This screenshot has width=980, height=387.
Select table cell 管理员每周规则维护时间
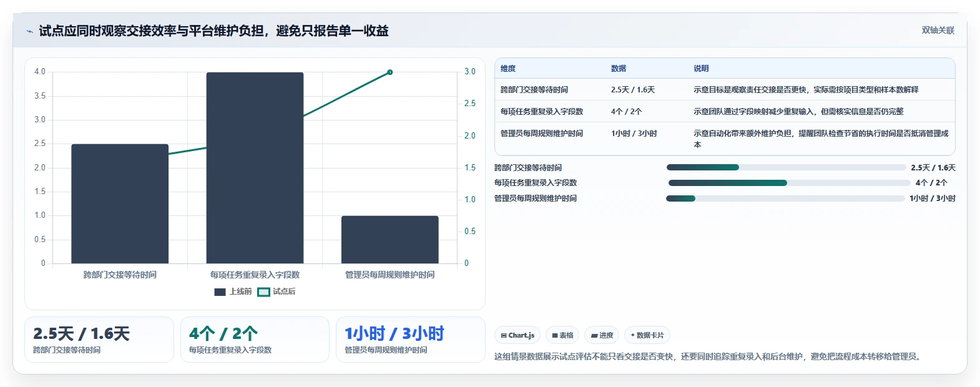(542, 134)
